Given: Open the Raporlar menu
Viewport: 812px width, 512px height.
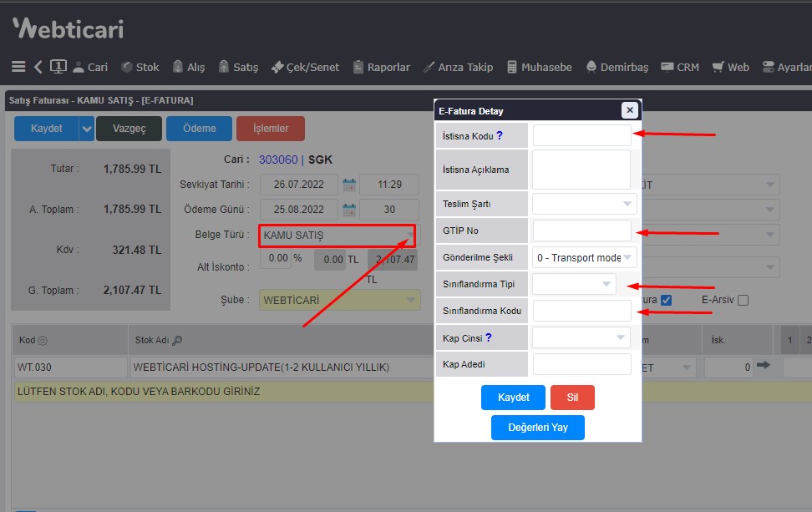Looking at the screenshot, I should coord(381,67).
